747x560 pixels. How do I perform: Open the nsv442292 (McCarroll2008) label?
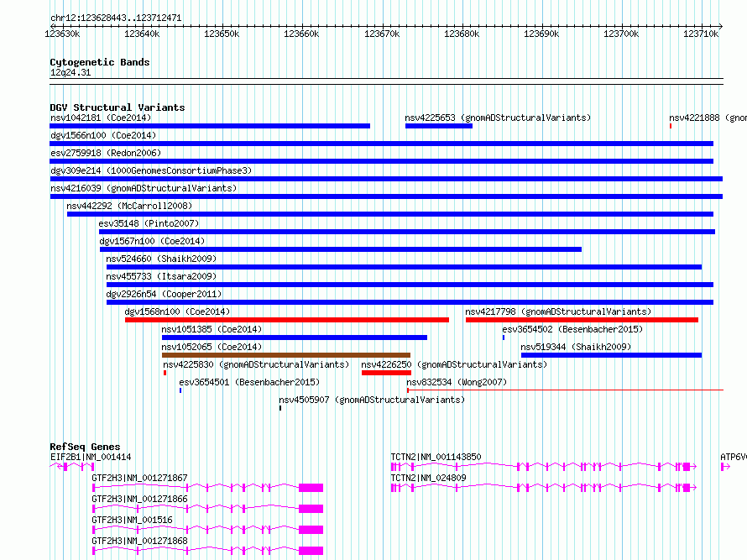[129, 206]
